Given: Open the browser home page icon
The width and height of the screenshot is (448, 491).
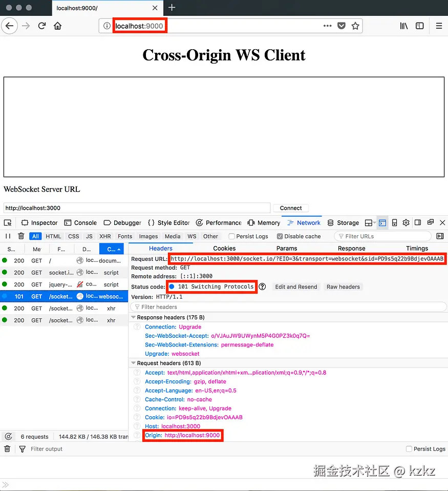Looking at the screenshot, I should (x=57, y=26).
